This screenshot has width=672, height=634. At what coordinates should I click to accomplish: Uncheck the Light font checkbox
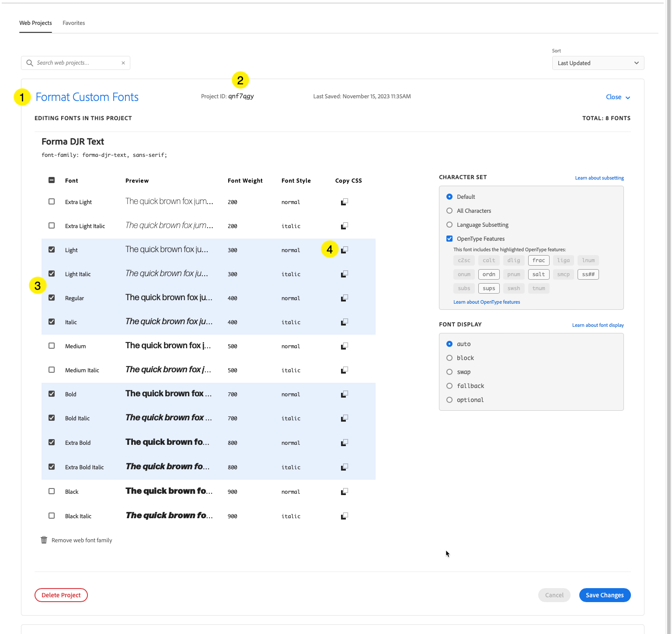52,249
